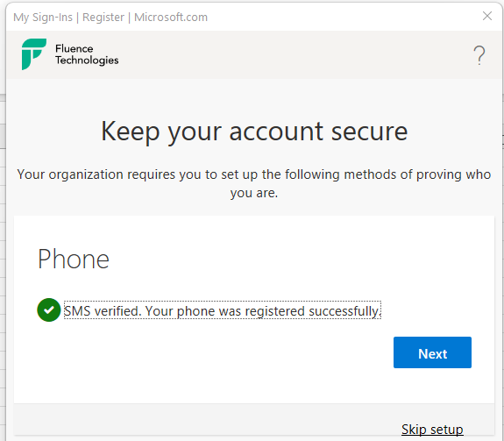
Task: Click the gray header banner beside the logo
Action: pyautogui.click(x=289, y=54)
